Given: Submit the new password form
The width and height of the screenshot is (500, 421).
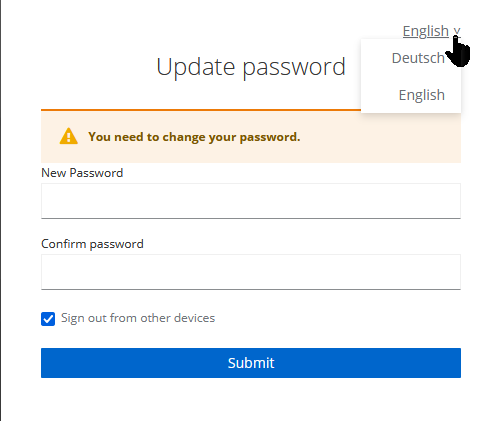Looking at the screenshot, I should [x=251, y=363].
